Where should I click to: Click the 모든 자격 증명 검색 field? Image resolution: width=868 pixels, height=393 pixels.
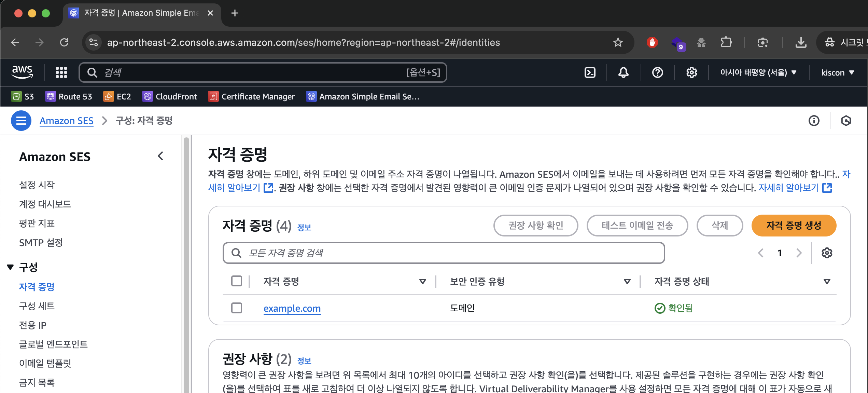point(444,253)
